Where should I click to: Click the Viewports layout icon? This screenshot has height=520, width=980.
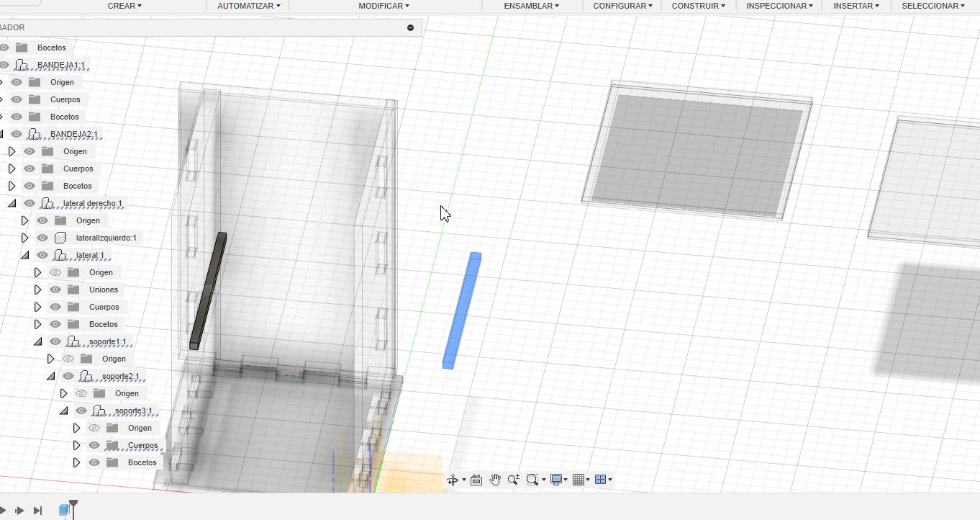(x=600, y=480)
